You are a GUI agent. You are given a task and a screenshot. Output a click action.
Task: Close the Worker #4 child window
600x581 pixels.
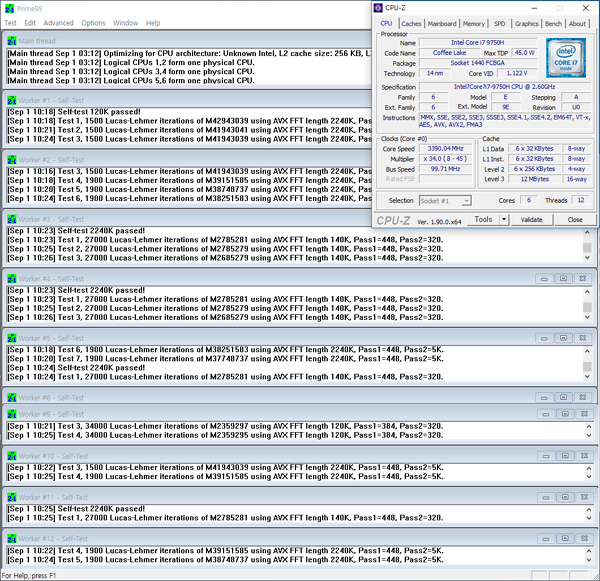pyautogui.click(x=582, y=279)
